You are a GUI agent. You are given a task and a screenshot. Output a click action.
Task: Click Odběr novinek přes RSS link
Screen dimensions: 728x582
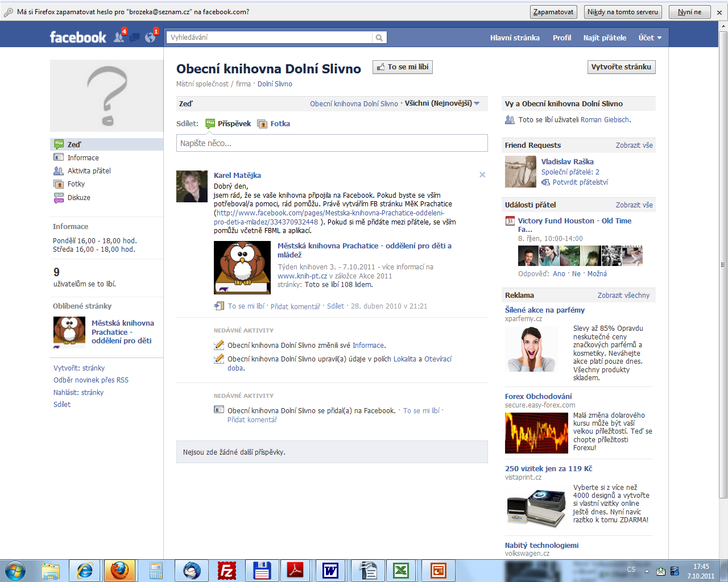point(91,380)
